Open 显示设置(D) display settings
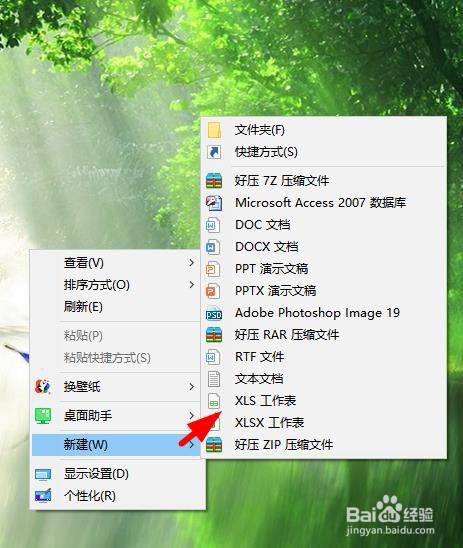463x548 pixels. pos(116,474)
